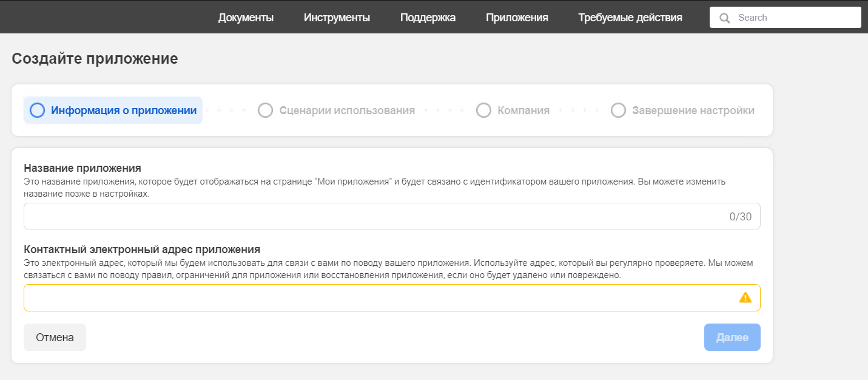Select the Сценарии использования step label
This screenshot has width=868, height=380.
click(347, 110)
